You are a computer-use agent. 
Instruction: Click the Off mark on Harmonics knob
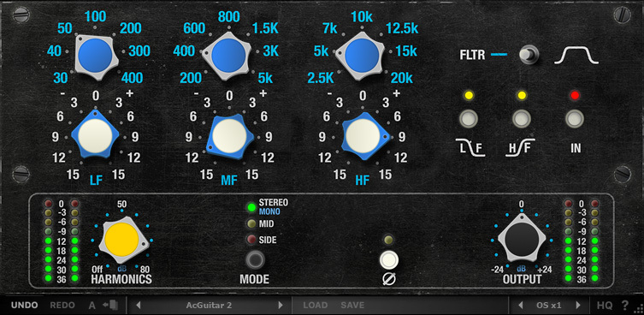click(97, 270)
